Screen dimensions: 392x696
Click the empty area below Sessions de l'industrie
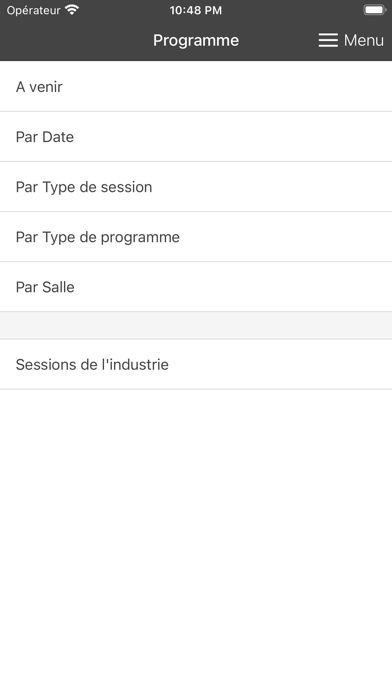[196, 542]
